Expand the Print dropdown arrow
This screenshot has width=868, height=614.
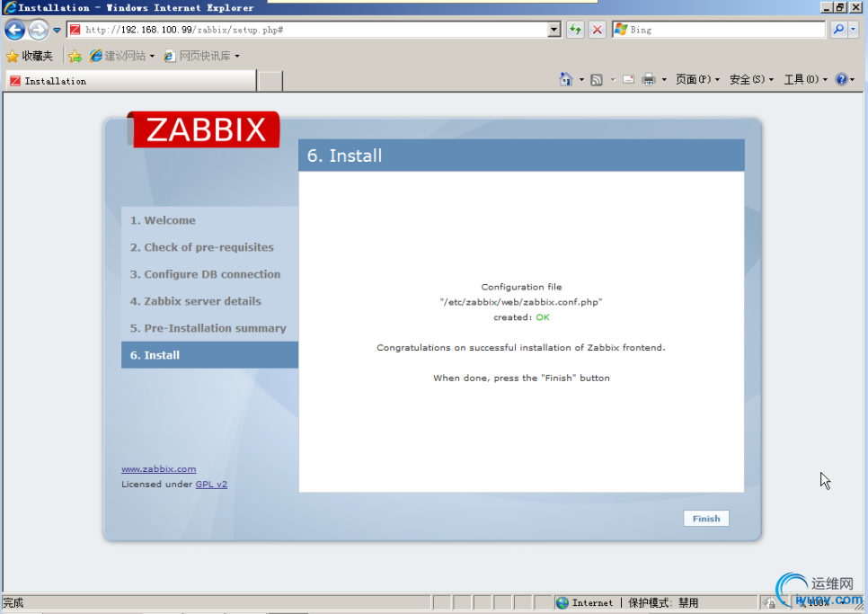664,80
